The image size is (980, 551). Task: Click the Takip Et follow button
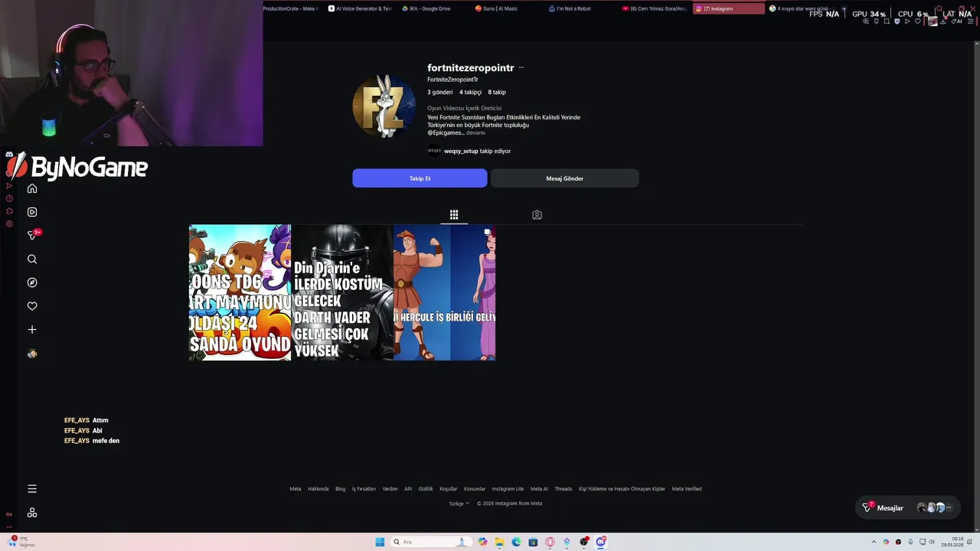[420, 178]
